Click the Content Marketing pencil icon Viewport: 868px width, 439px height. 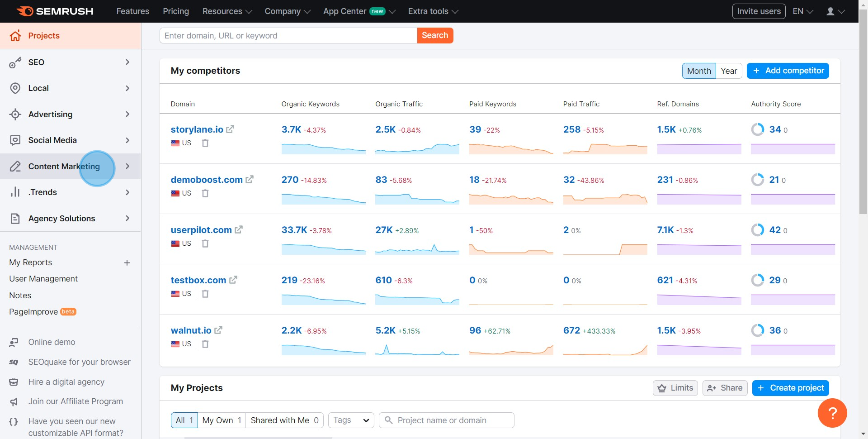[15, 167]
